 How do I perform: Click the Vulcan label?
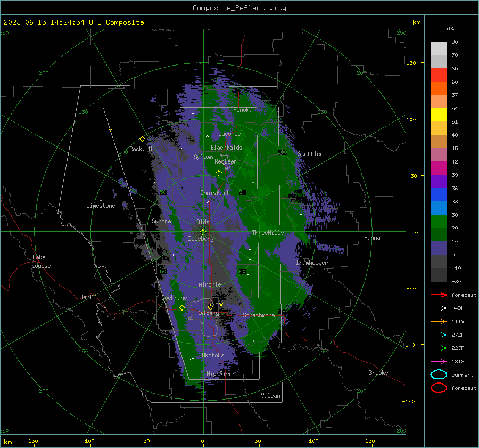point(271,396)
